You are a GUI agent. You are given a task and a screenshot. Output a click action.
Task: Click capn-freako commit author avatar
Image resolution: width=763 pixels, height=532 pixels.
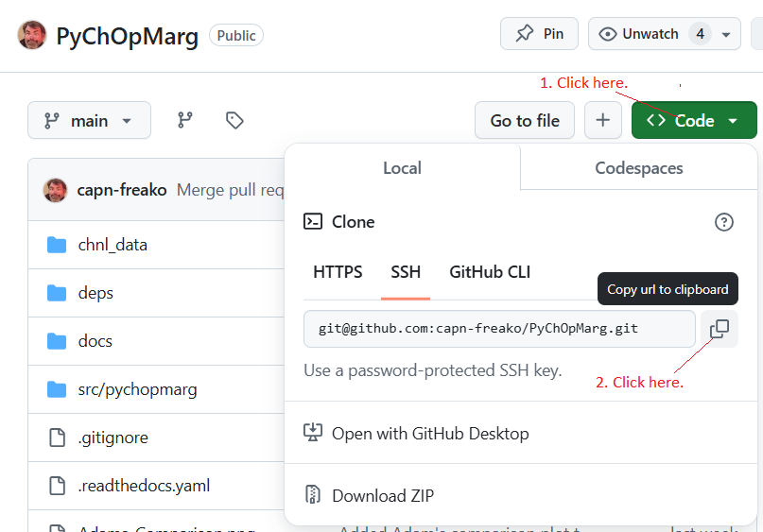point(56,190)
